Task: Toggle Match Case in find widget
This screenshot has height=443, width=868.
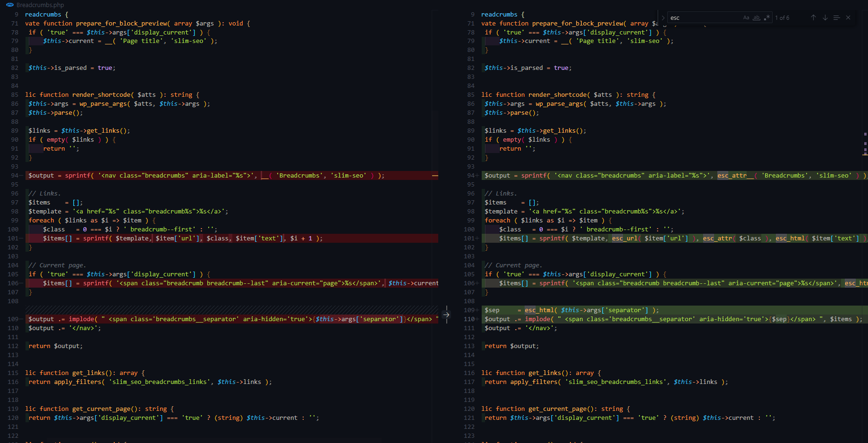Action: tap(746, 18)
